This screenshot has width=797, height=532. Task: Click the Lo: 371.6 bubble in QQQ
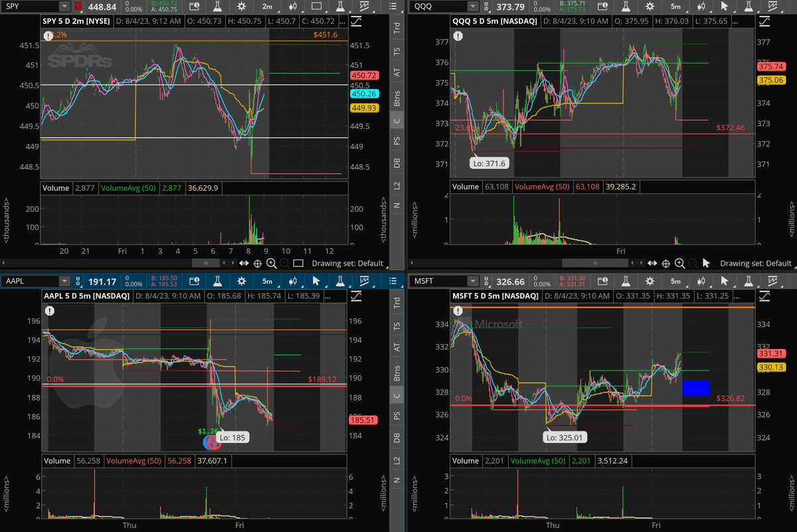tap(490, 164)
